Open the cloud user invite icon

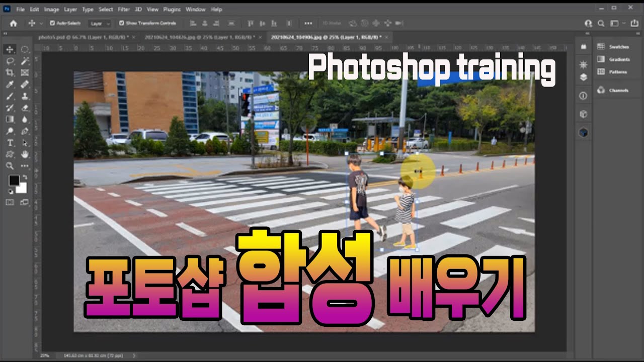click(x=588, y=23)
